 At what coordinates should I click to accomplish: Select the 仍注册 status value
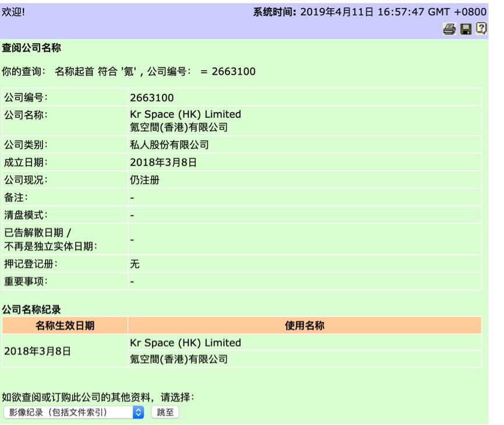point(144,180)
